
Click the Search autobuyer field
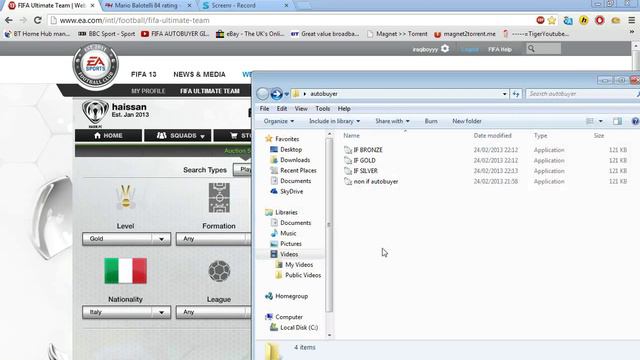pyautogui.click(x=582, y=94)
